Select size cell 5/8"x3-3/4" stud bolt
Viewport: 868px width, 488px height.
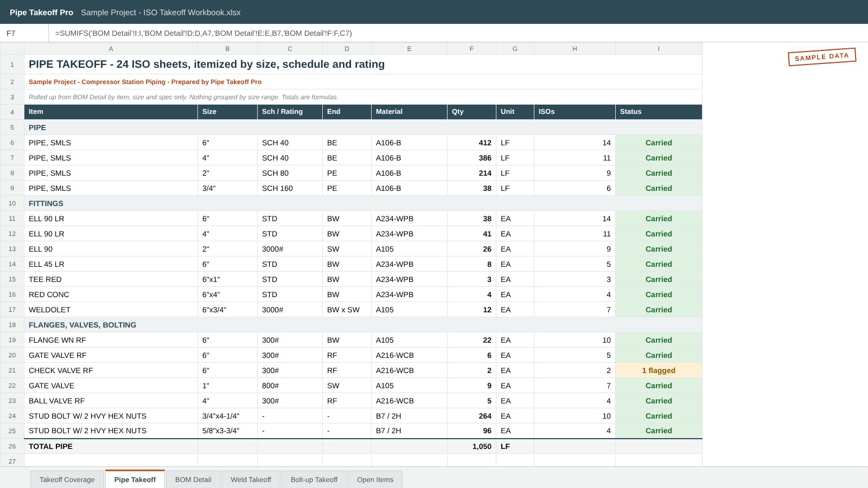(x=228, y=431)
